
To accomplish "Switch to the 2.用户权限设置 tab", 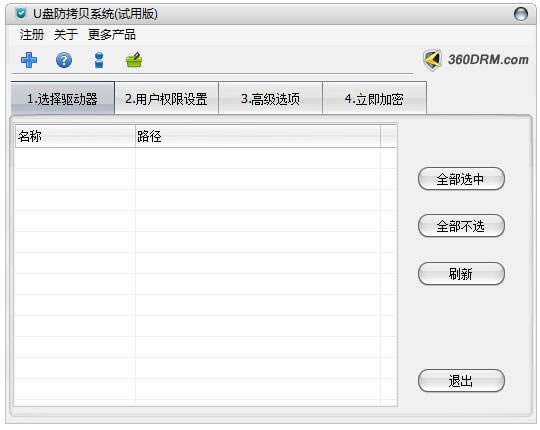I will (166, 98).
